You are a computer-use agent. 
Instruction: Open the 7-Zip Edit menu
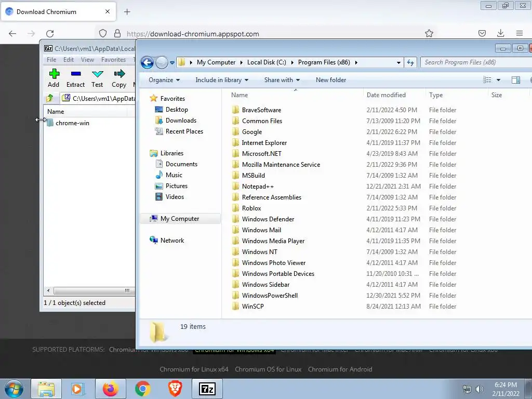click(69, 60)
